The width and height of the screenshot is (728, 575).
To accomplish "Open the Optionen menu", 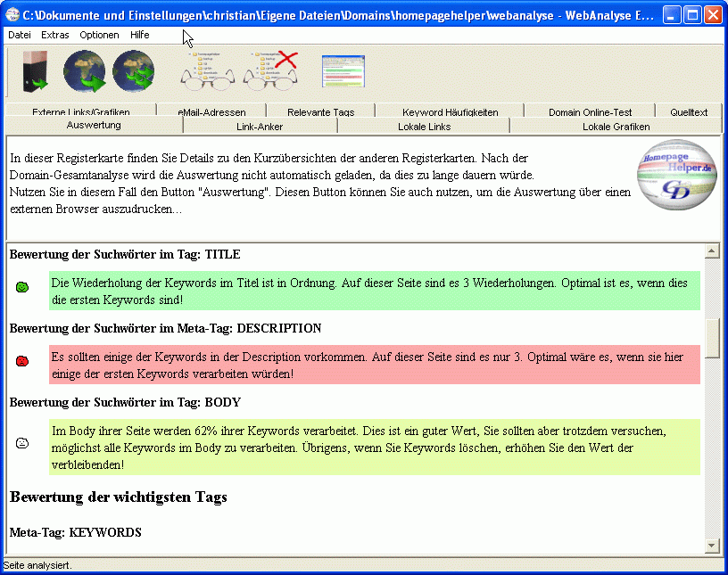I will click(x=99, y=35).
